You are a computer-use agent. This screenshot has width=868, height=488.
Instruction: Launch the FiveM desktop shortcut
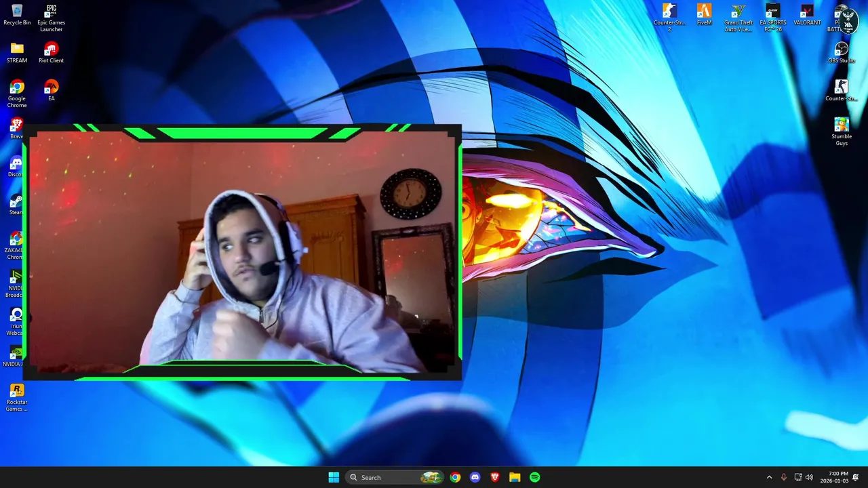[x=704, y=15]
